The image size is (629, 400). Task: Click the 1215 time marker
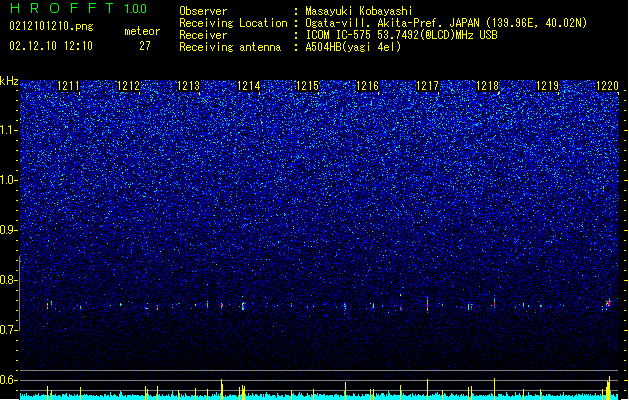click(x=307, y=86)
